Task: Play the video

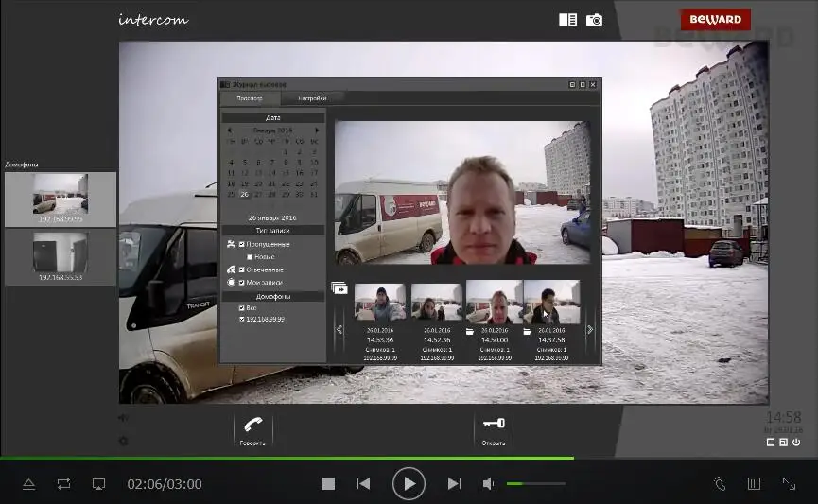Action: [x=409, y=483]
